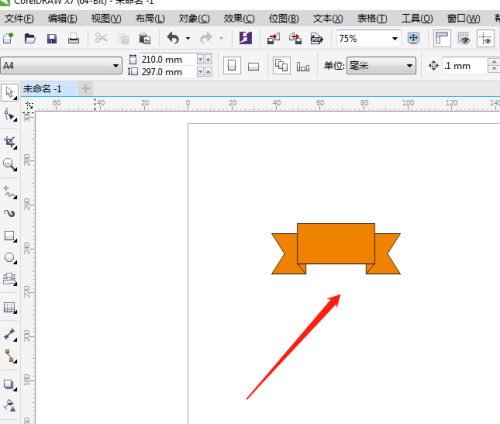Screen dimensions: 500x424
Task: Open the 对象(C) menu
Action: click(194, 18)
